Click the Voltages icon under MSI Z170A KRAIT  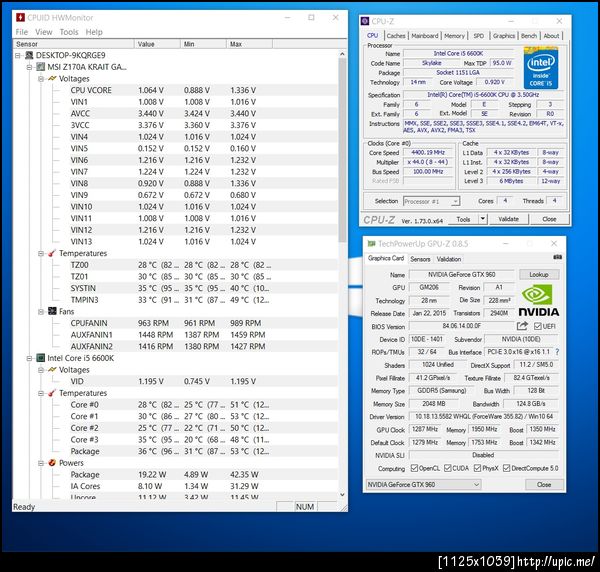52,79
